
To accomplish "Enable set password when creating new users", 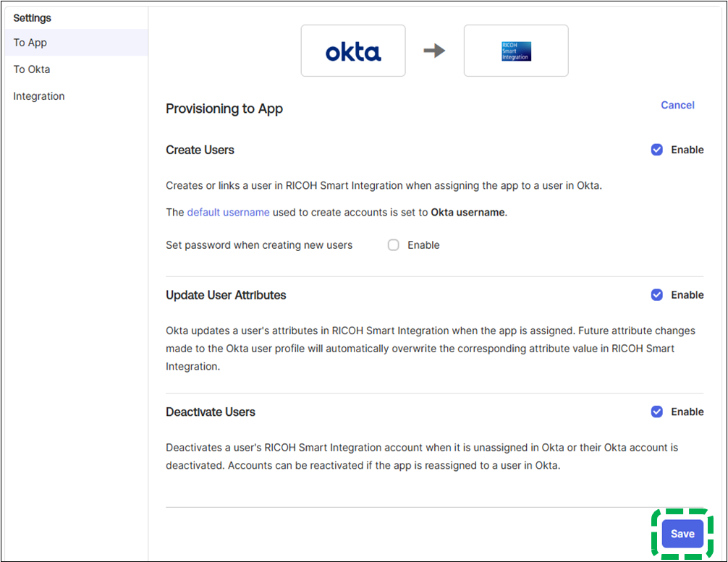I will click(394, 245).
